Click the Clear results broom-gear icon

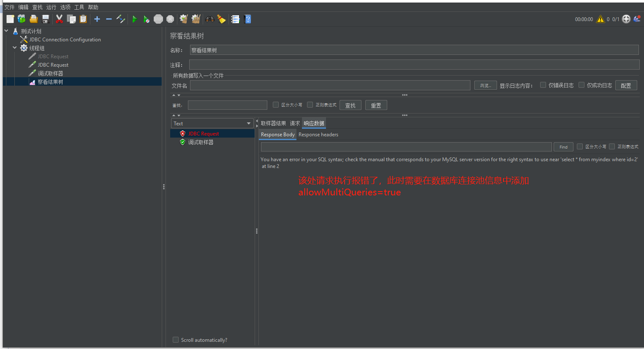(x=184, y=19)
